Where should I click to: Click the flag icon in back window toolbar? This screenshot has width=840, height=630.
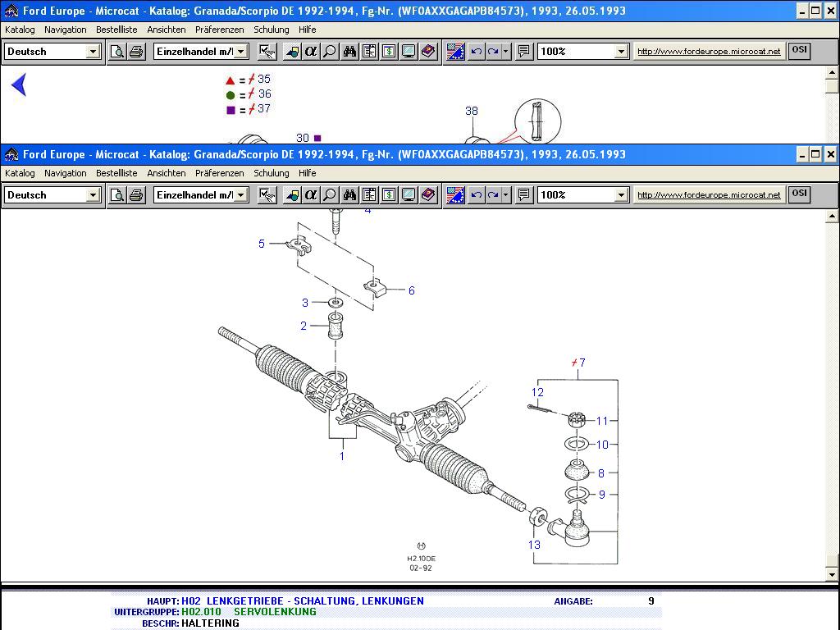click(455, 52)
